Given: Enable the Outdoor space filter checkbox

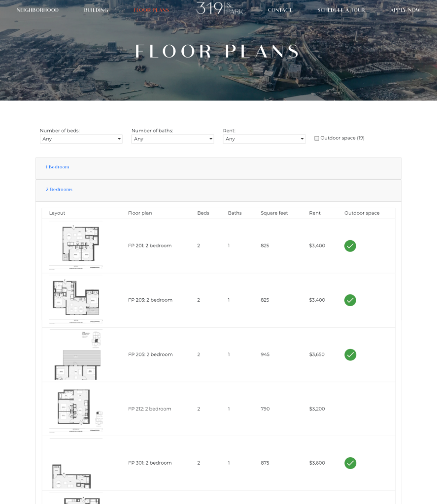Looking at the screenshot, I should 317,138.
